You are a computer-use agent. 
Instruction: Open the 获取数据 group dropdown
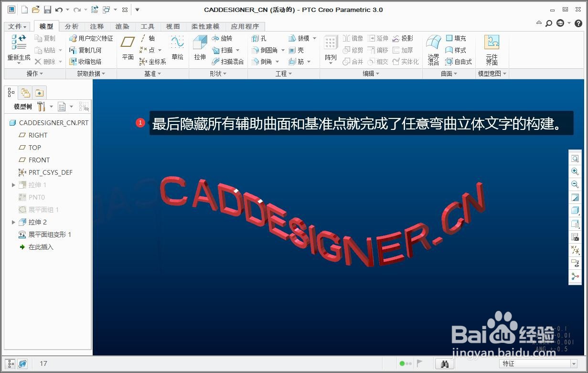pos(91,74)
